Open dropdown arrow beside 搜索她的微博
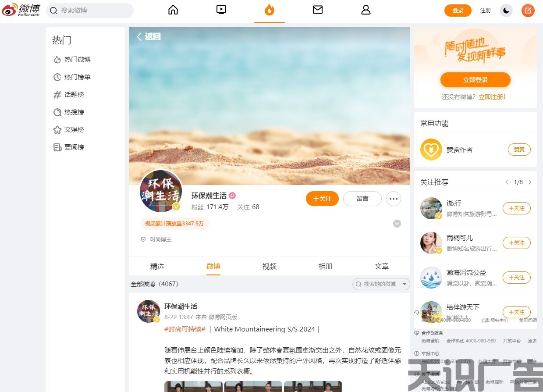Screen dimensions: 543x392 (405, 284)
